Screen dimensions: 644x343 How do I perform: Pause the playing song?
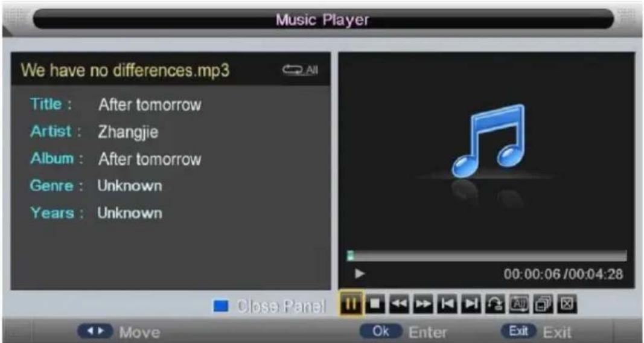pyautogui.click(x=351, y=304)
